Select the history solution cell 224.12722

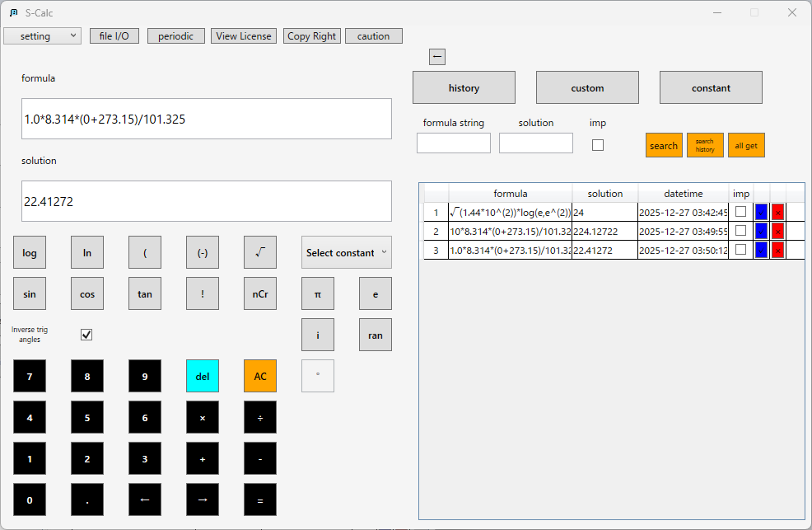[604, 231]
